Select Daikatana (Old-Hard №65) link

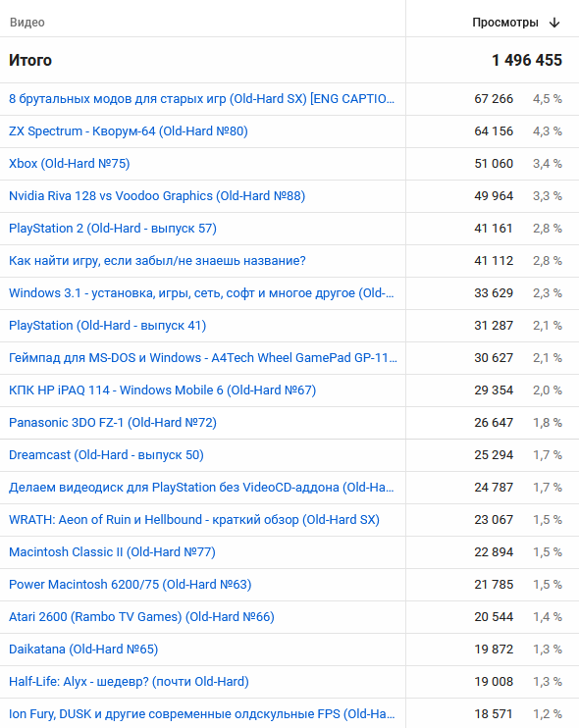tap(83, 650)
